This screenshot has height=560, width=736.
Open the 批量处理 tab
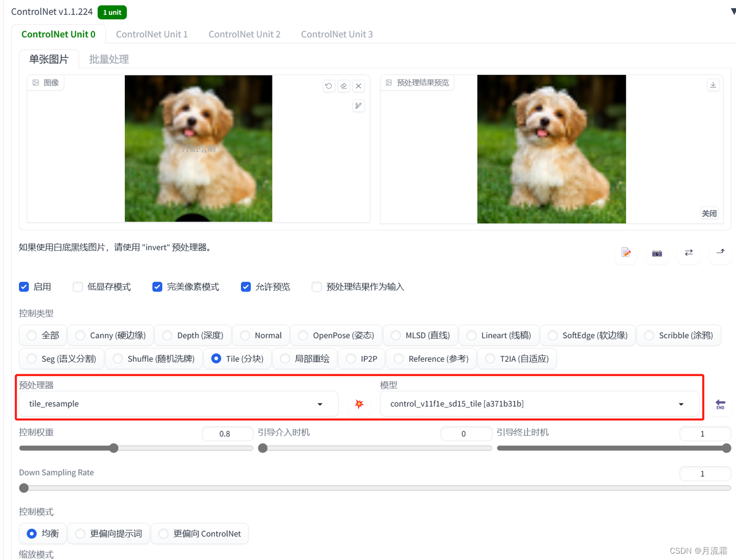[109, 59]
